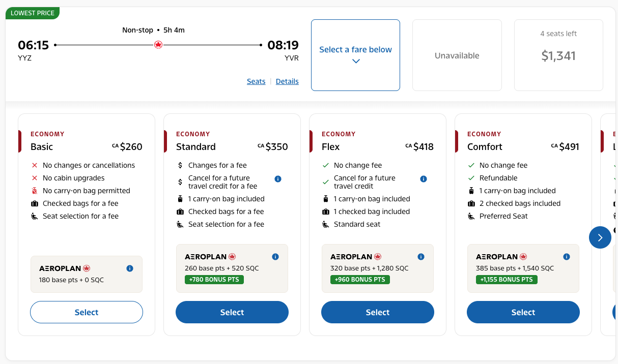
Task: Click the Unavailable fare class box
Action: 457,55
